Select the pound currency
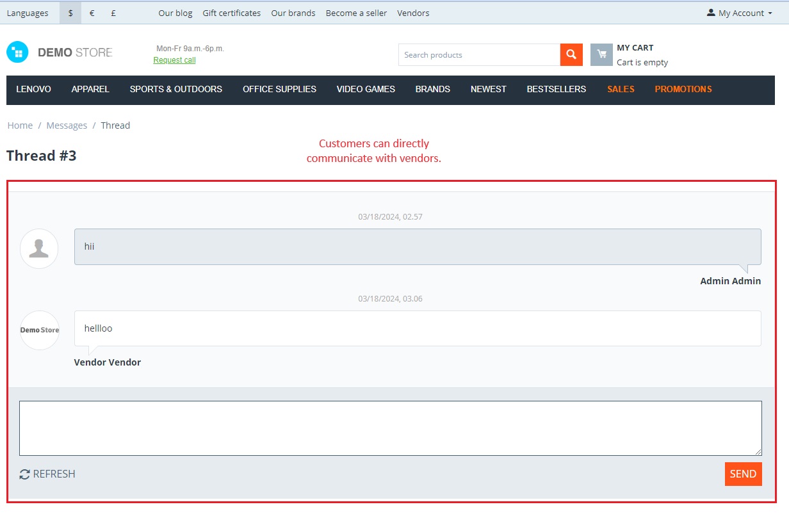Viewport: 789px width, 532px height. tap(113, 13)
